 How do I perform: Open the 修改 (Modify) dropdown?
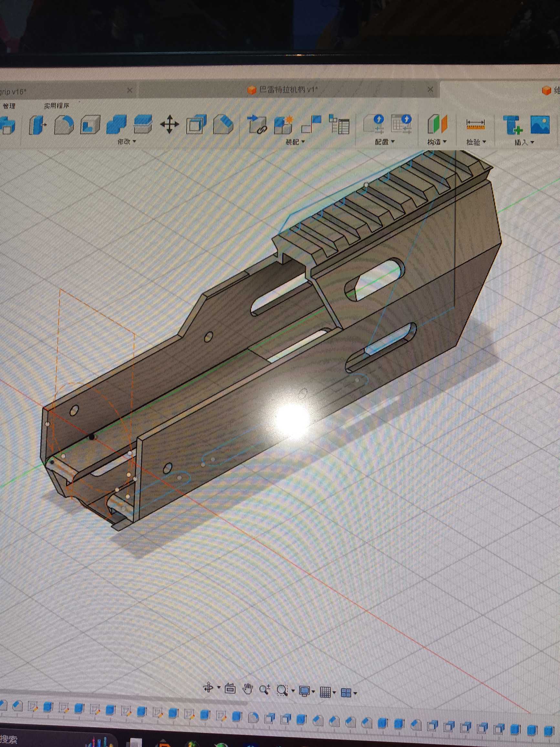pyautogui.click(x=127, y=142)
